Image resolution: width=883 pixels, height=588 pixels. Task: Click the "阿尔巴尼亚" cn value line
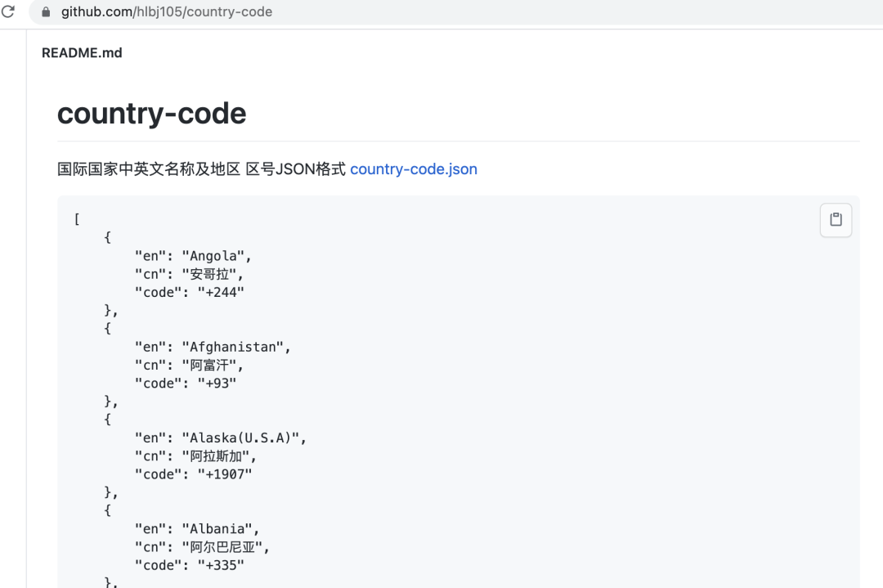[202, 546]
